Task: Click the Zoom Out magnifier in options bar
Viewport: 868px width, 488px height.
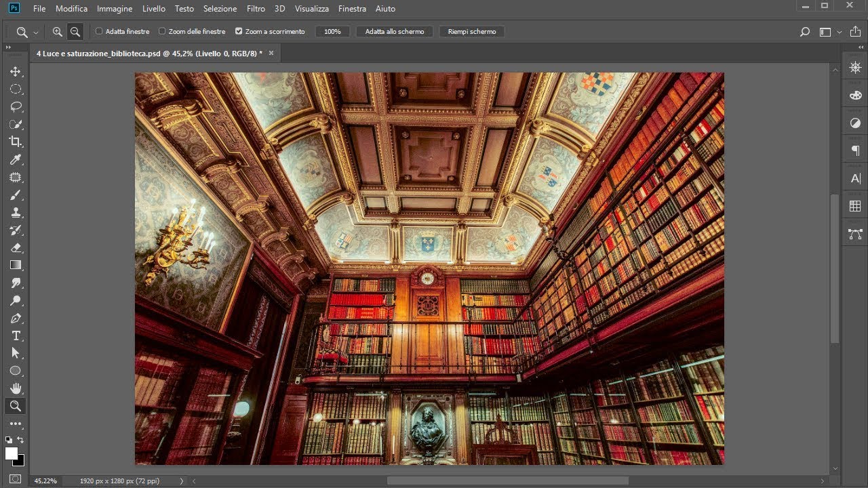Action: (75, 32)
